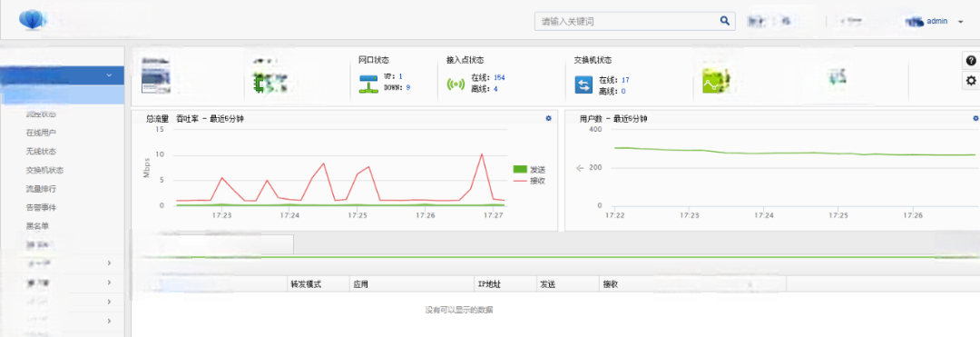Collapse the highlighted blue sidebar section chevron
The width and height of the screenshot is (980, 337).
tap(110, 75)
